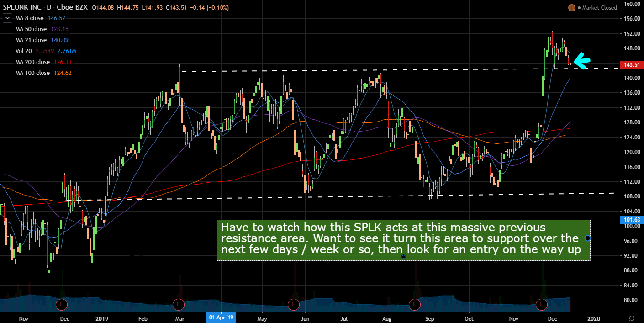Viewport: 644px width, 323px height.
Task: Click the MA 21 value 140.09
Action: point(59,40)
